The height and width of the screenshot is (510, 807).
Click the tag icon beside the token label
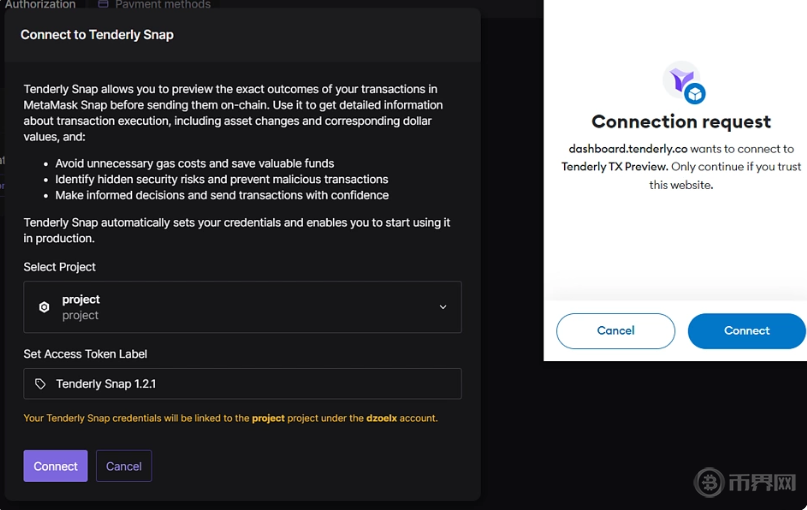coord(40,384)
